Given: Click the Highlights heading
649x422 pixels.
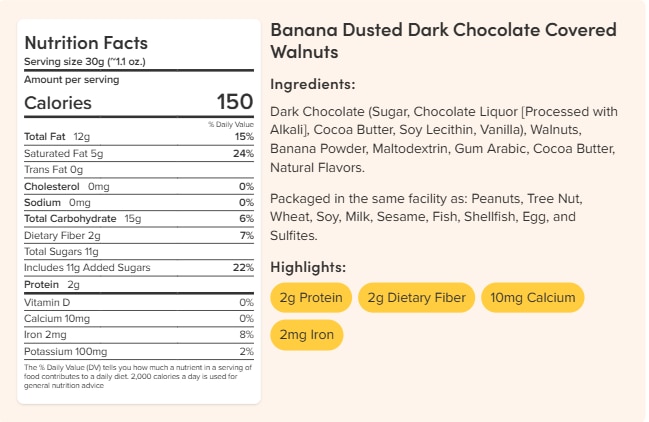Looking at the screenshot, I should click(x=308, y=267).
